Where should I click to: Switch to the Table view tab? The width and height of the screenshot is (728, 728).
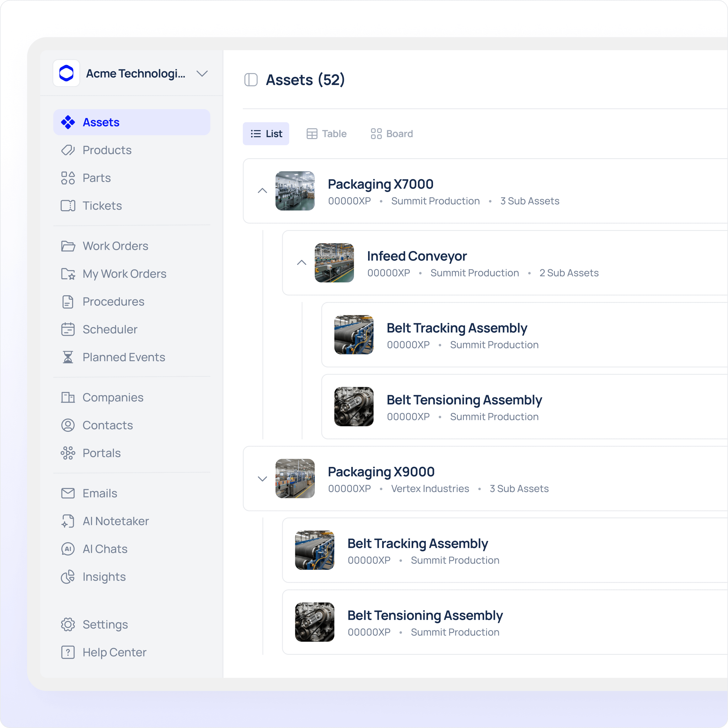tap(326, 134)
